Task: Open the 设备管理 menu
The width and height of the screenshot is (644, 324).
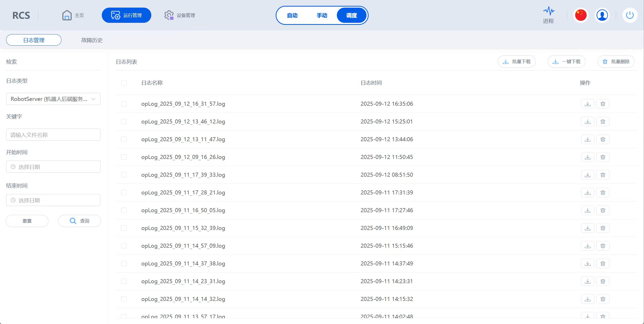Action: click(180, 15)
